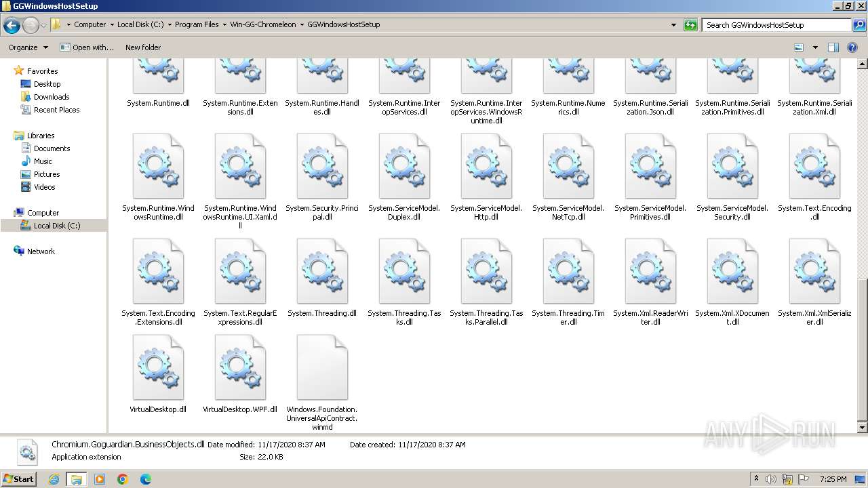Navigate to Program Files breadcrumb
Image resolution: width=868 pixels, height=488 pixels.
point(197,24)
